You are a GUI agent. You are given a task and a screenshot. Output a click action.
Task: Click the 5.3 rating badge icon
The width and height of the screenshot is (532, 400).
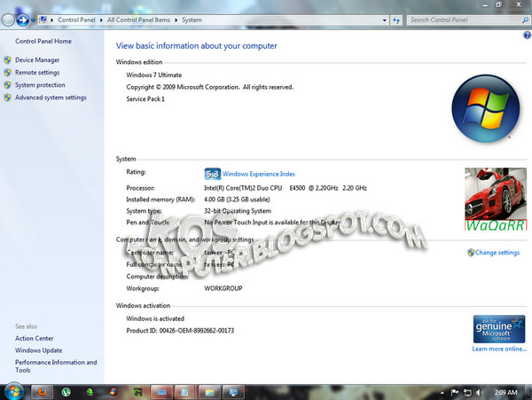coord(213,174)
